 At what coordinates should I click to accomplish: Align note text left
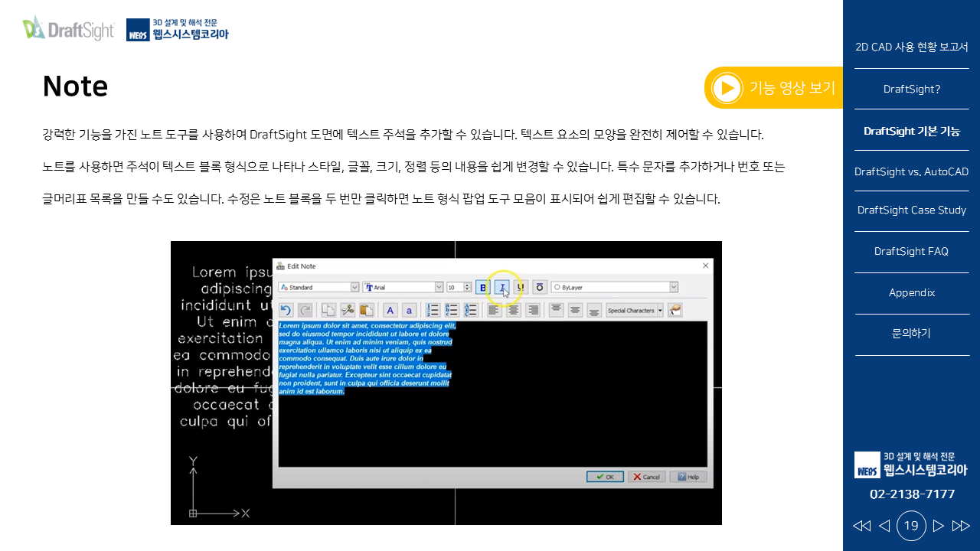tap(495, 310)
